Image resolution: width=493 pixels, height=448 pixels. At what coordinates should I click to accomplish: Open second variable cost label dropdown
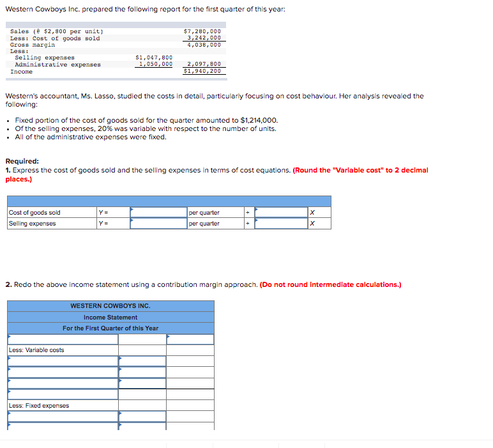point(63,372)
